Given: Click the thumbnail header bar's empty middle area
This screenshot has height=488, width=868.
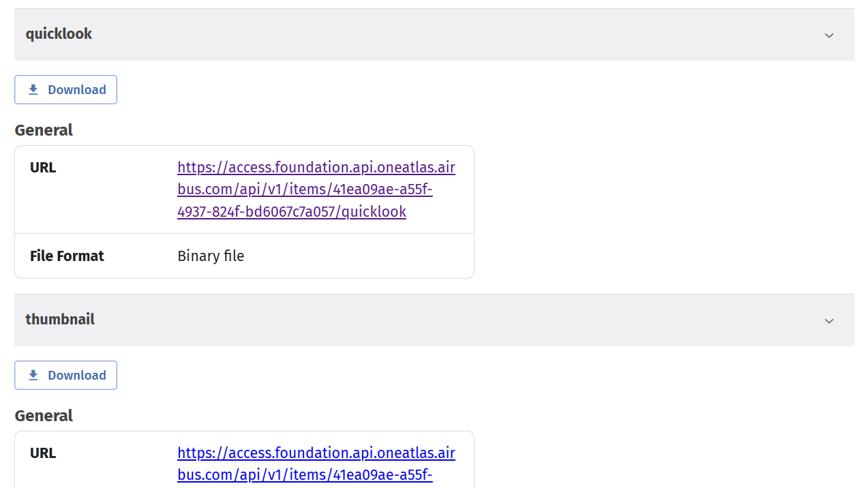Looking at the screenshot, I should pos(436,320).
